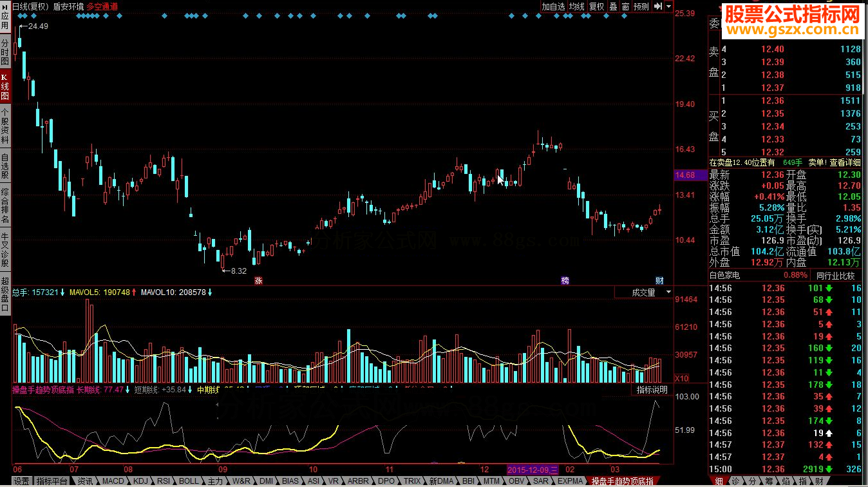Open 成交量 indicator dropdown
The image size is (868, 487).
point(643,292)
